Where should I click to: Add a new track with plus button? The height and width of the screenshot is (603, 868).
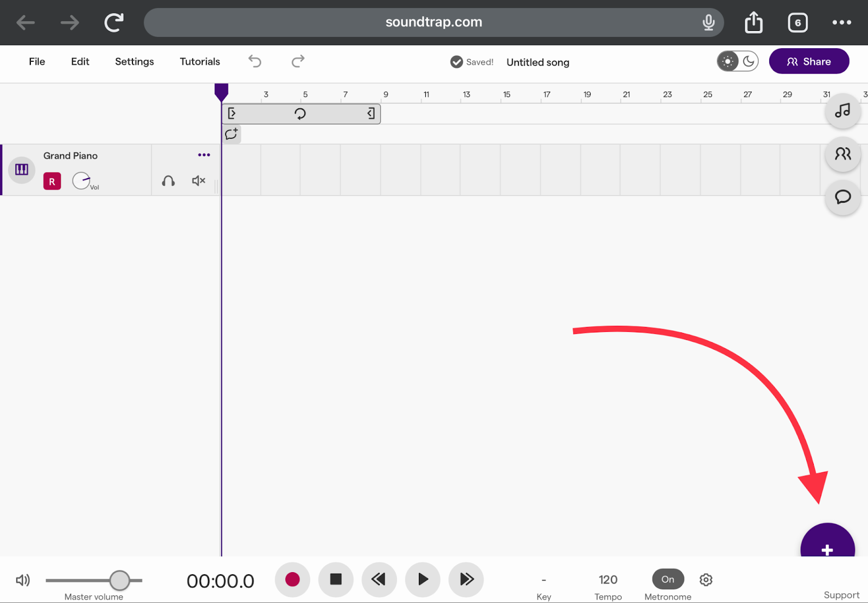[x=827, y=544]
